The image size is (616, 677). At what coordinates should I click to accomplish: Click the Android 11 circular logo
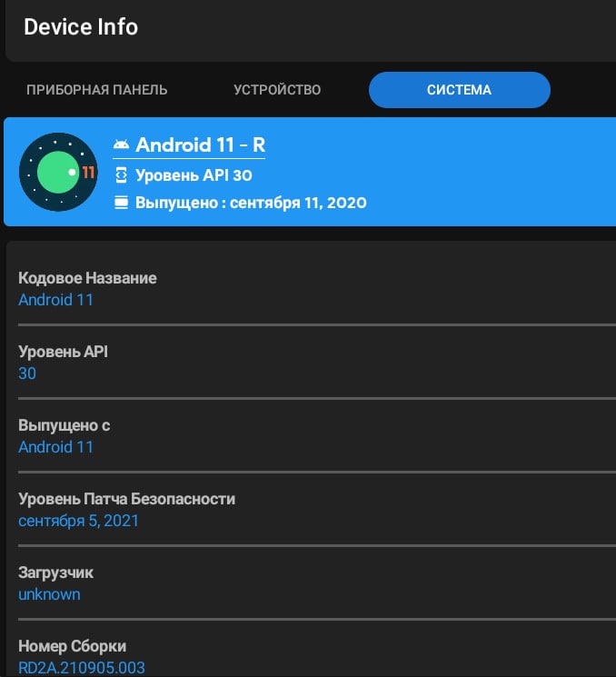58,172
